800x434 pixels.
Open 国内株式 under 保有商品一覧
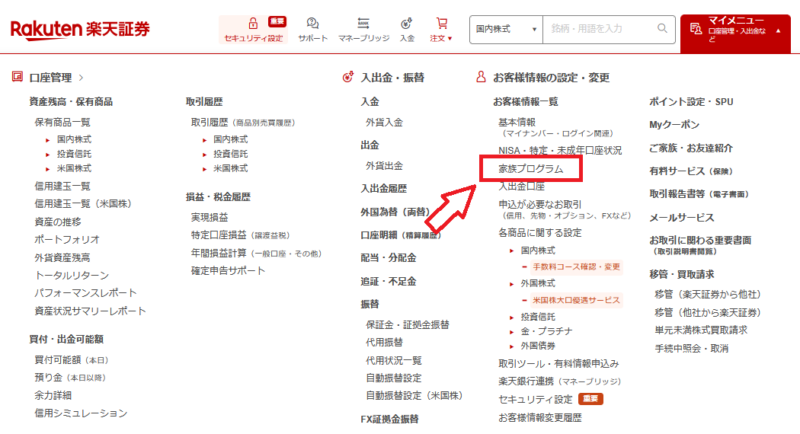(x=74, y=139)
